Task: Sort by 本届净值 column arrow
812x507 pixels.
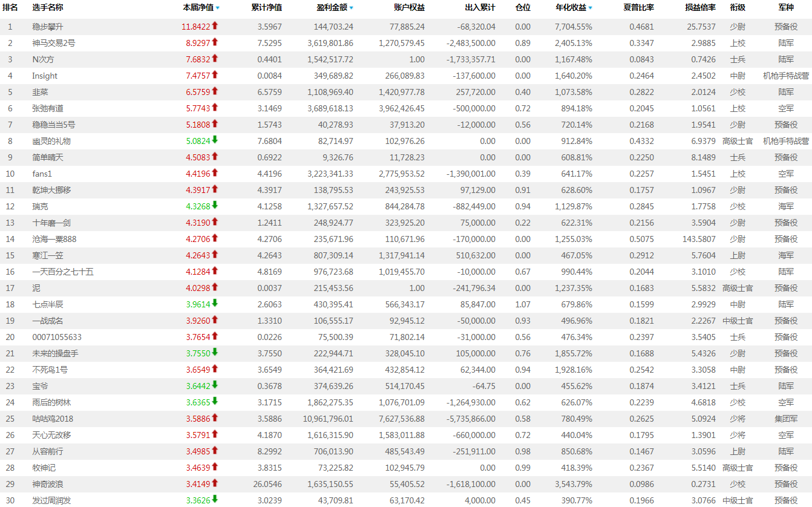Action: tap(218, 8)
